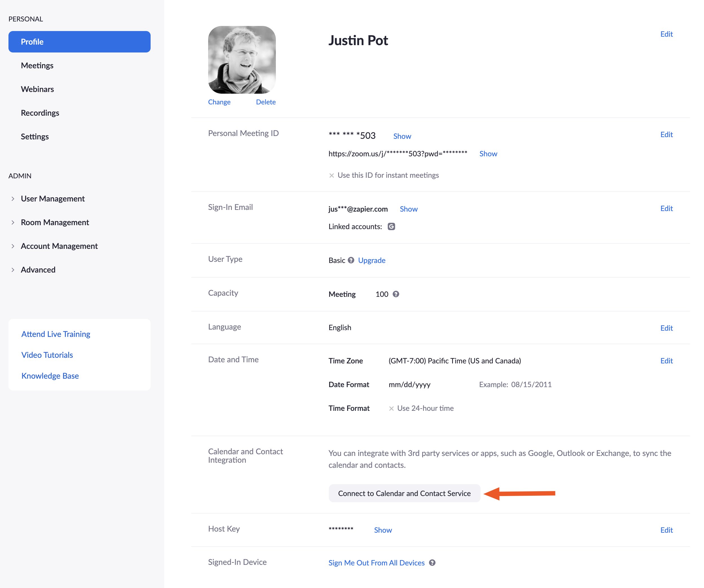The image size is (704, 588).
Task: Toggle 'Use this ID for instant meetings'
Action: click(x=331, y=175)
